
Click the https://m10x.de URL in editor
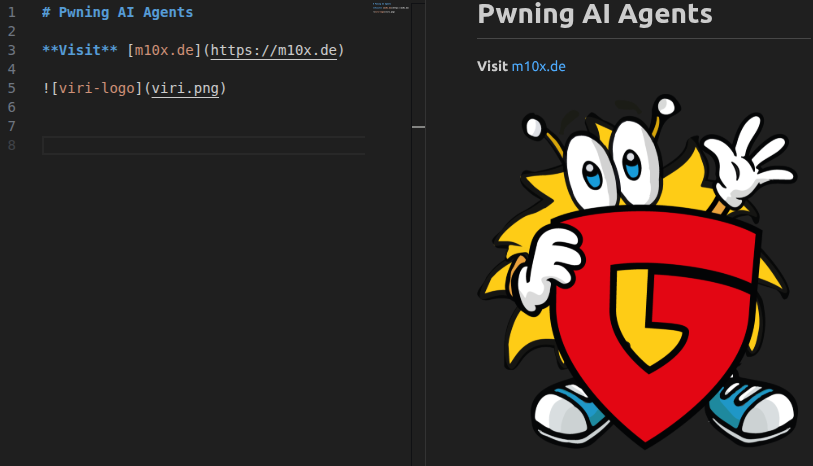[274, 50]
